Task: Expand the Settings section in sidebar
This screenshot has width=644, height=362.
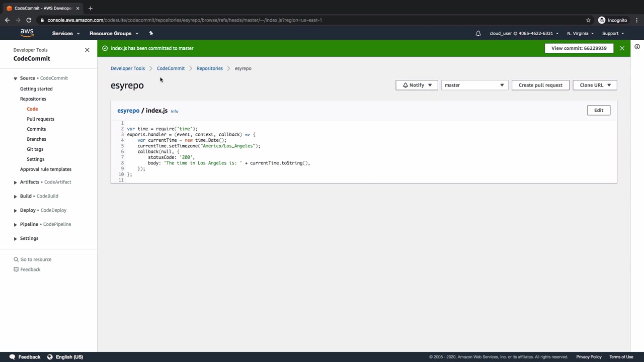Action: point(15,238)
